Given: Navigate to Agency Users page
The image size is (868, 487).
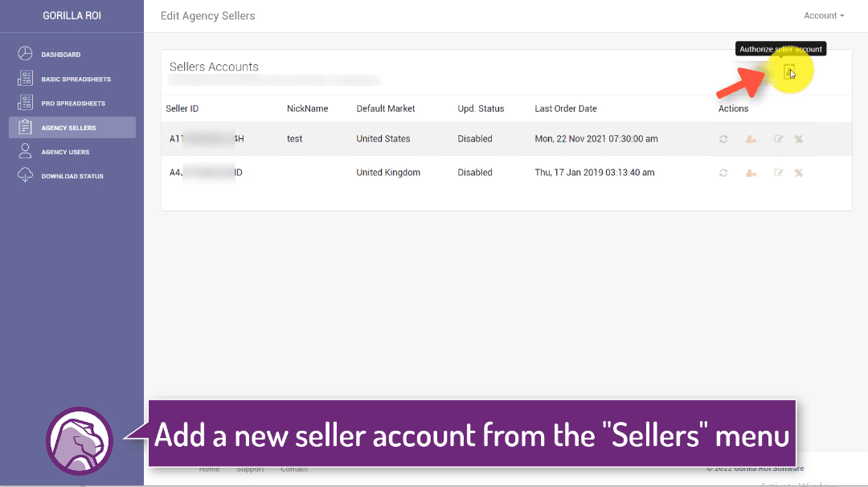Looking at the screenshot, I should click(x=65, y=152).
